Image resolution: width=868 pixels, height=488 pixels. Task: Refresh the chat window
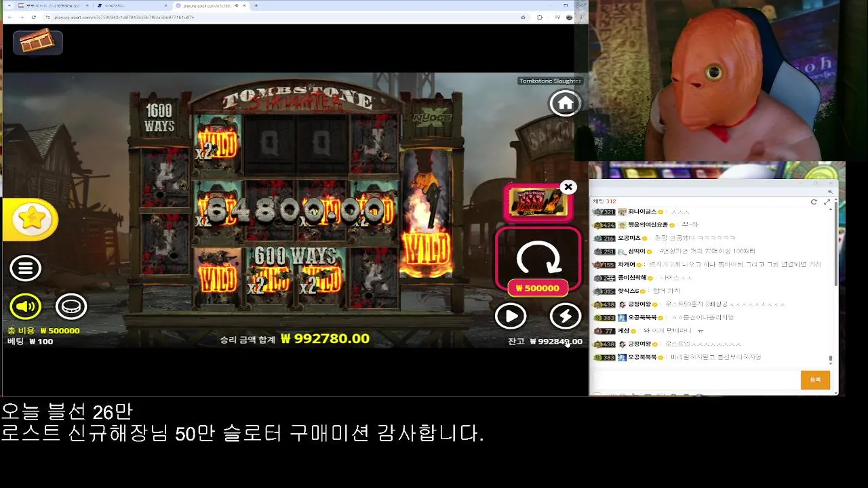[x=814, y=202]
